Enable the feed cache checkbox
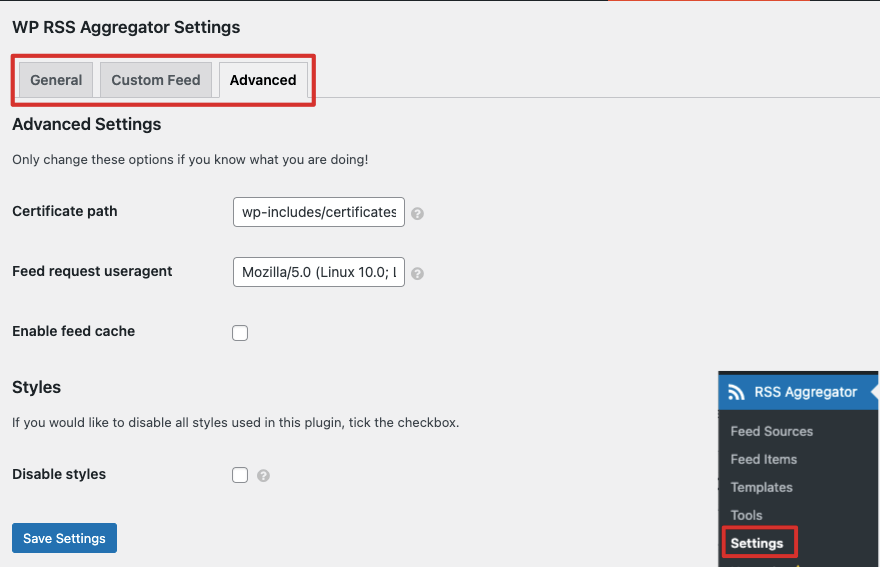 pyautogui.click(x=240, y=333)
